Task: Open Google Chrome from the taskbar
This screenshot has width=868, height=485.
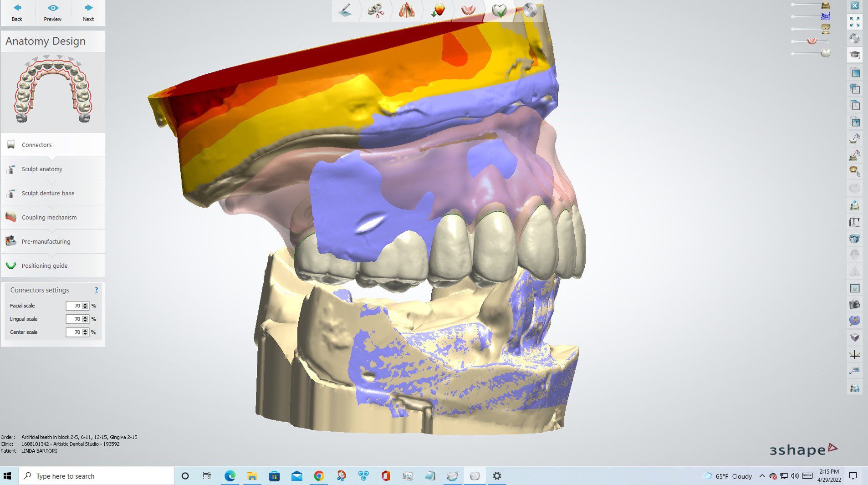Action: 319,476
